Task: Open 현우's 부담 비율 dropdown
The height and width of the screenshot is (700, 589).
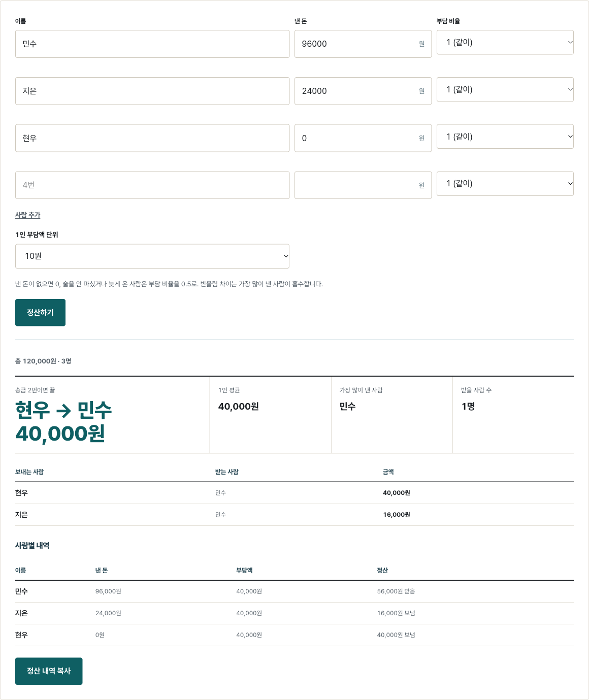Action: [505, 137]
